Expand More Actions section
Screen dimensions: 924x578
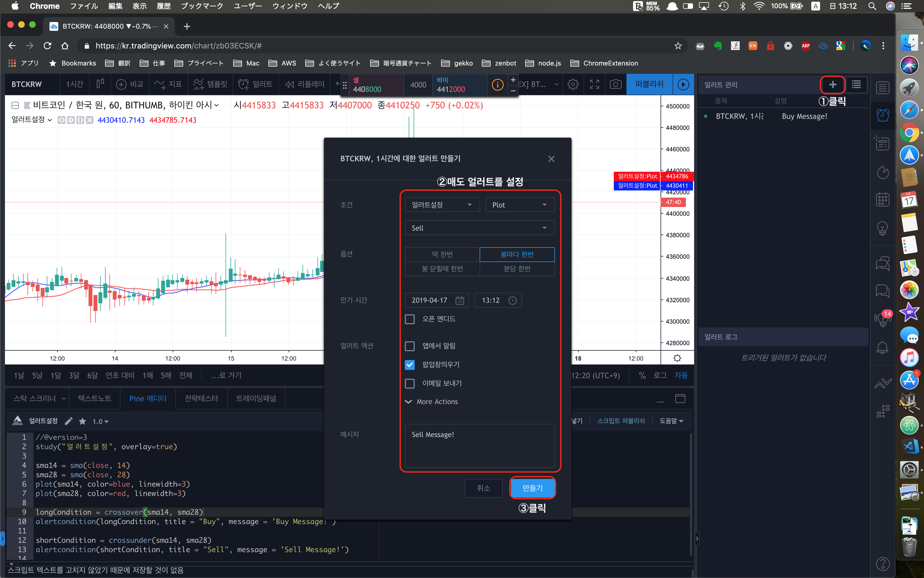[x=431, y=401]
